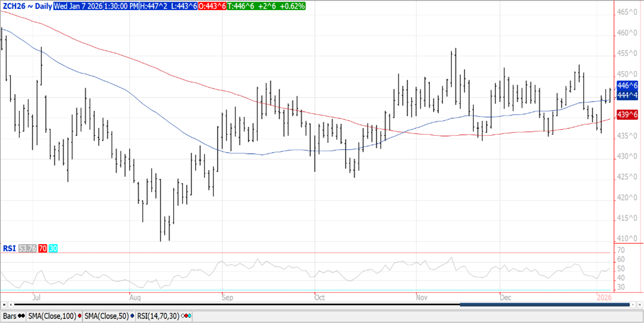The image size is (644, 323).
Task: Click the RSI panel label
Action: [9, 248]
